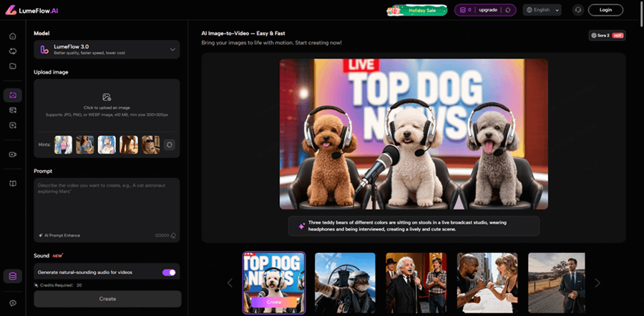This screenshot has height=316, width=644.
Task: Open the book guide icon in sidebar
Action: point(12,184)
